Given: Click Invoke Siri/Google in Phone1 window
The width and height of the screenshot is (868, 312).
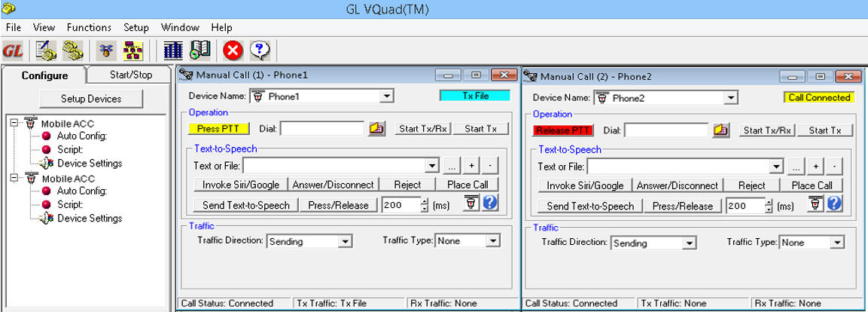Looking at the screenshot, I should [241, 185].
